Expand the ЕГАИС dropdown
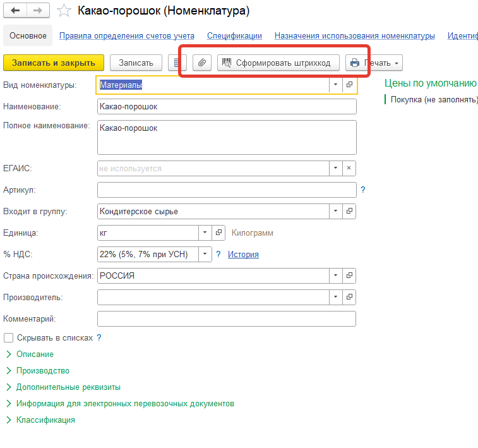Screen dimensions: 478x448 click(x=336, y=168)
